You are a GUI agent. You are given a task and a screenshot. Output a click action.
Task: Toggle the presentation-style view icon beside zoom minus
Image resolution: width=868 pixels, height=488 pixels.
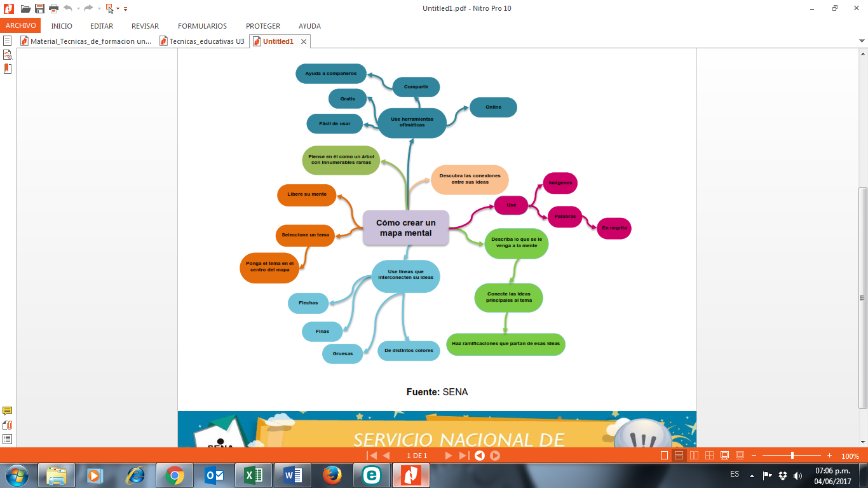[x=740, y=456]
